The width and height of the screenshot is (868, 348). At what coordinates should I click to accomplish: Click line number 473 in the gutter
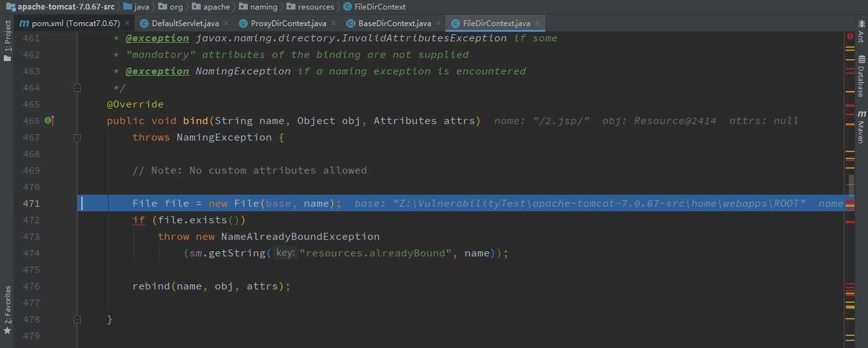click(31, 237)
